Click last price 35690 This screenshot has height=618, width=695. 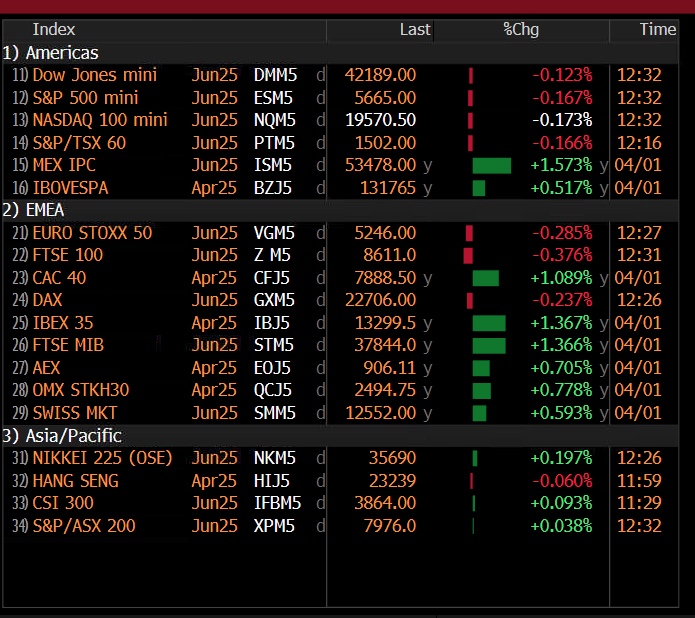[392, 458]
